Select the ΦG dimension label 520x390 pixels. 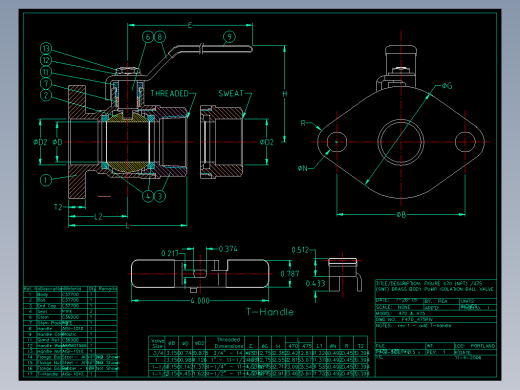click(447, 86)
